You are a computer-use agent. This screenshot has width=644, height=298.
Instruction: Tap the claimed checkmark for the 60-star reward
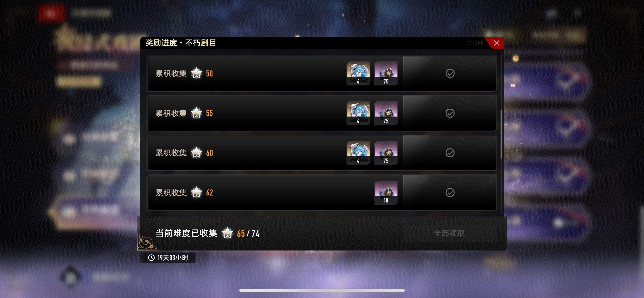tap(450, 153)
